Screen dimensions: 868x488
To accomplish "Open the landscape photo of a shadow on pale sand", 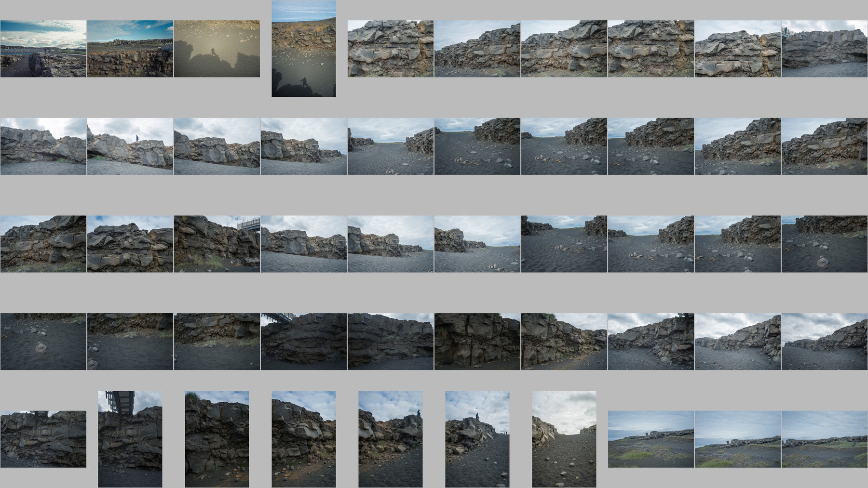I will coord(217,49).
